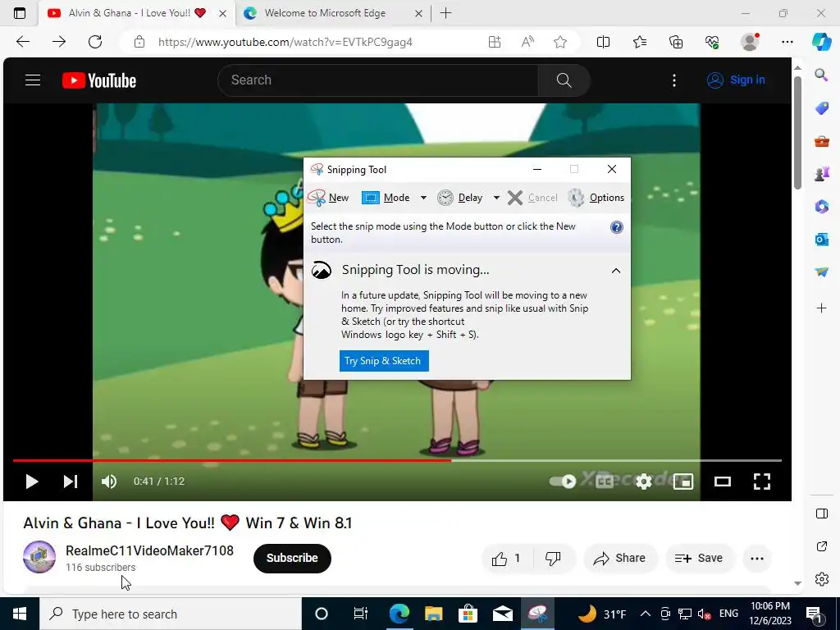The height and width of the screenshot is (630, 840).
Task: Seek on the video progress bar
Action: pyautogui.click(x=398, y=460)
